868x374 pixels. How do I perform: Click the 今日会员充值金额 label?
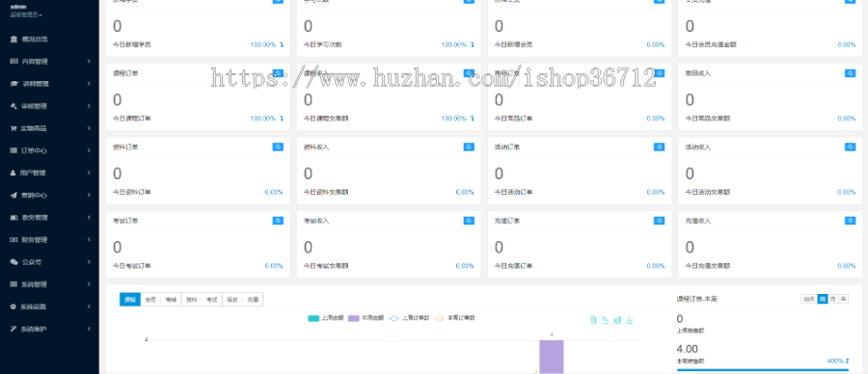(x=711, y=44)
